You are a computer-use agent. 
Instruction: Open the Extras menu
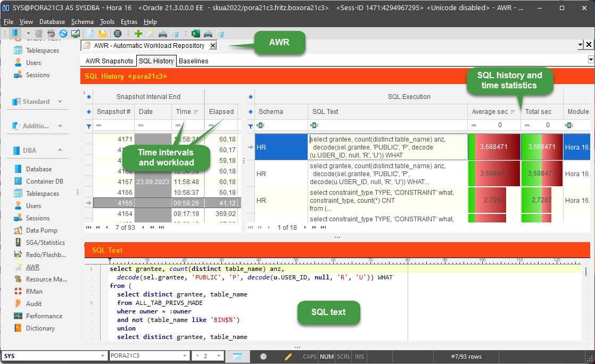click(128, 22)
